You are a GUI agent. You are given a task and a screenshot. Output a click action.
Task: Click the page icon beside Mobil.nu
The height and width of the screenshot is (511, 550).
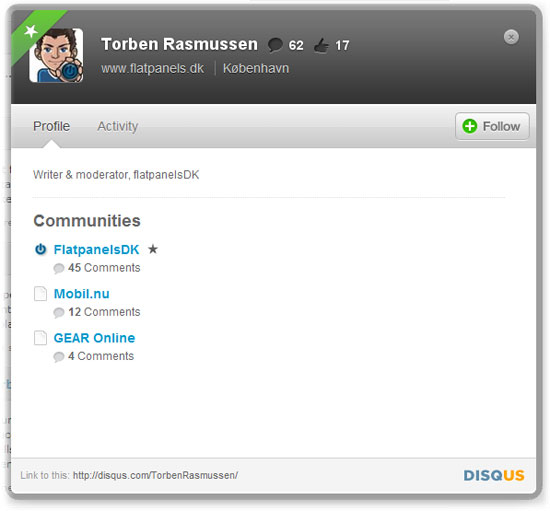click(40, 294)
